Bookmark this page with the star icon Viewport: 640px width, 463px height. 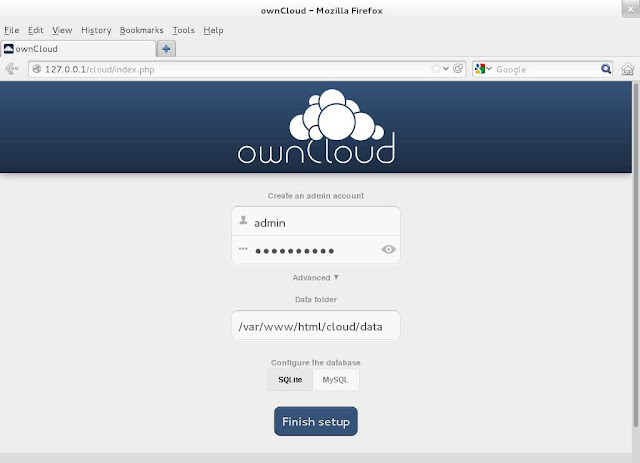(x=436, y=69)
